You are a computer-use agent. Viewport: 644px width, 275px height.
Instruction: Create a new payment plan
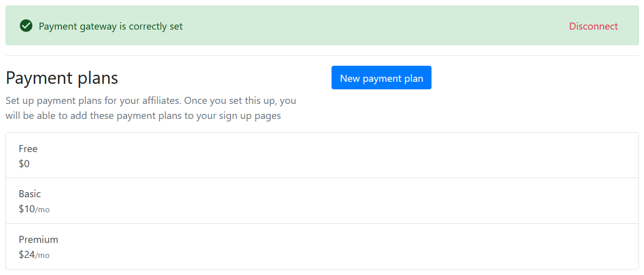click(381, 78)
